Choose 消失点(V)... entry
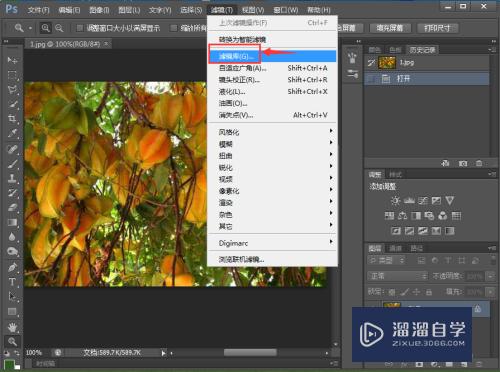Viewport: 500px width, 372px height. point(272,115)
